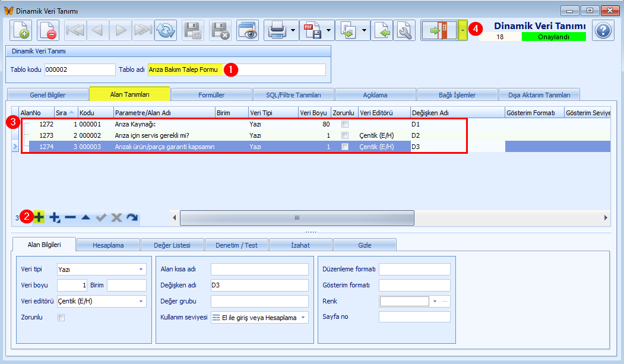The width and height of the screenshot is (624, 364).
Task: Click the page with green back arrow icon
Action: 382,30
